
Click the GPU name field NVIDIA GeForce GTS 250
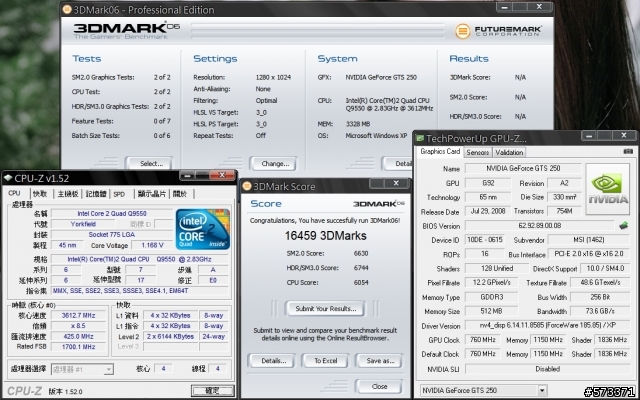coord(523,168)
